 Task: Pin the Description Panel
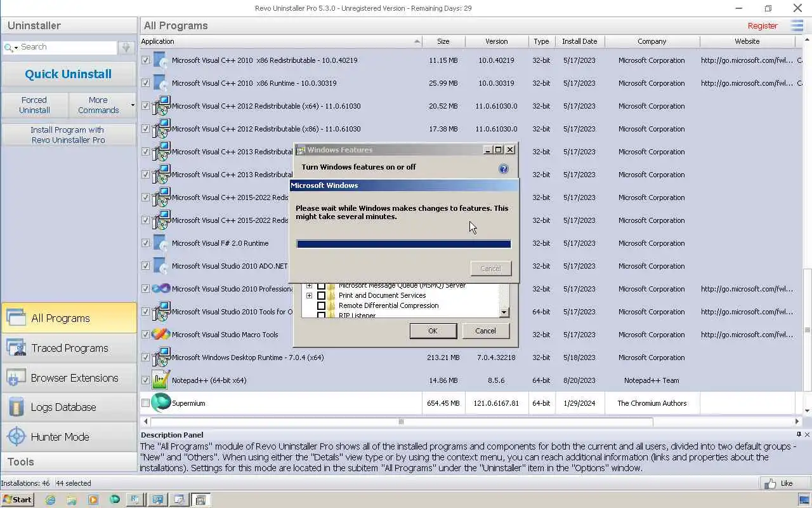click(798, 434)
